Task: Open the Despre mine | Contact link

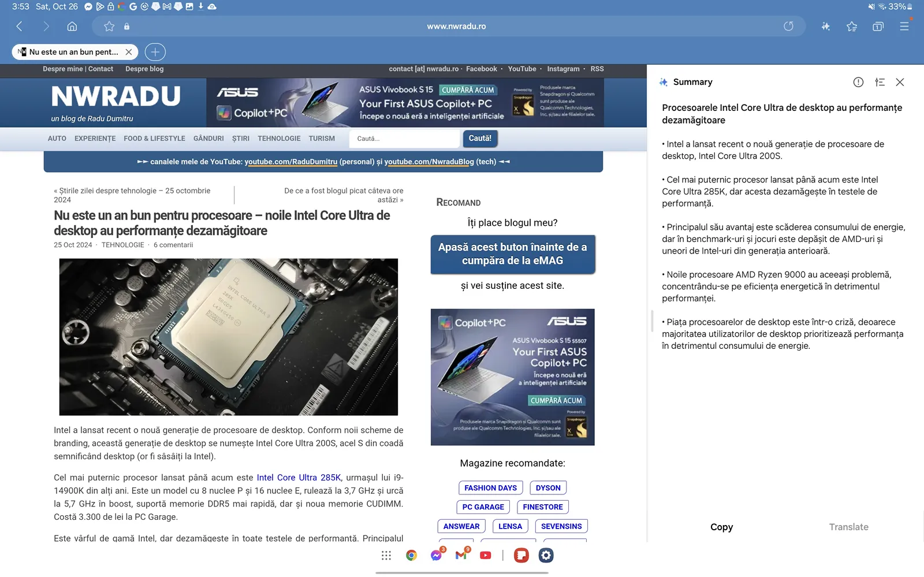Action: pos(78,69)
